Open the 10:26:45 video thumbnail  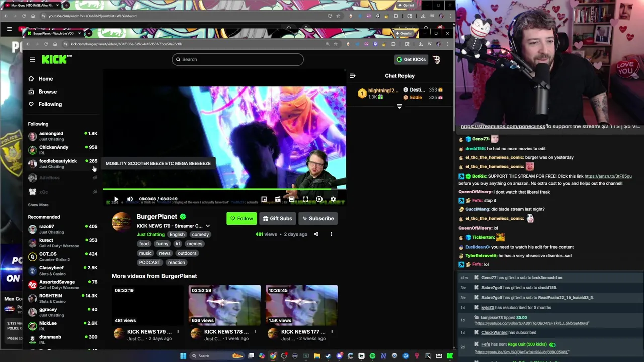[x=301, y=305]
